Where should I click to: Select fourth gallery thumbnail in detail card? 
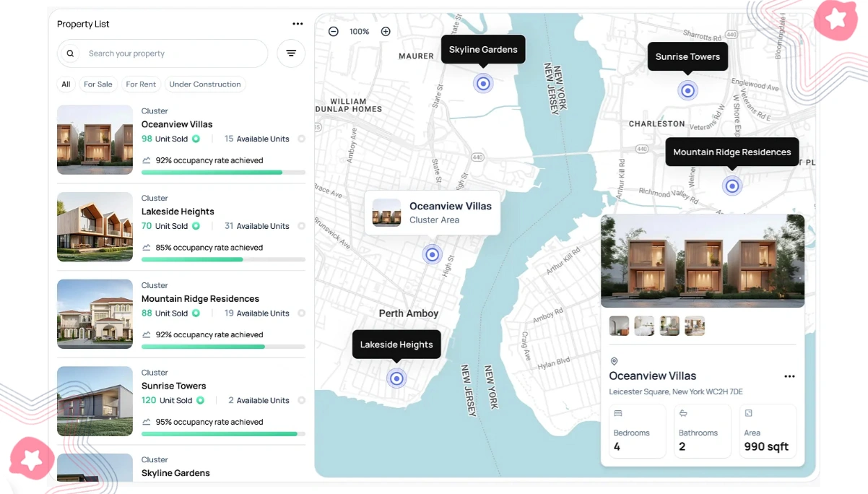tap(695, 326)
